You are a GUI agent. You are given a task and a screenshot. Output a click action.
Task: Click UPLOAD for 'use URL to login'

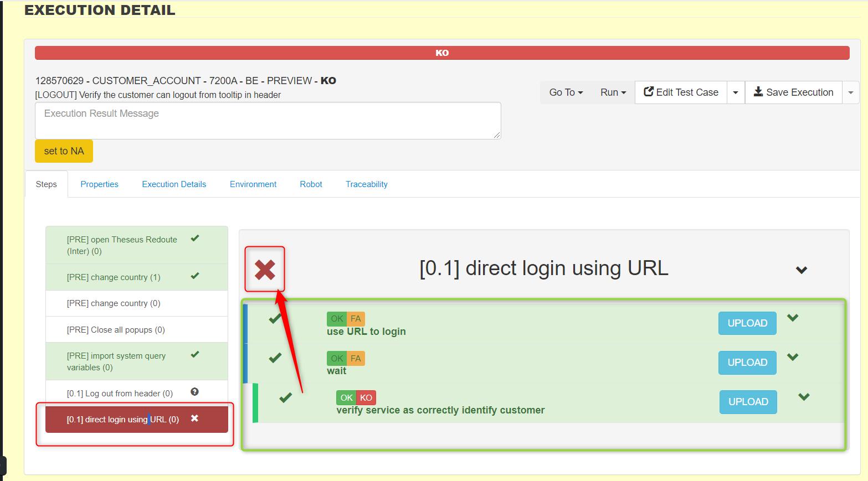(747, 323)
